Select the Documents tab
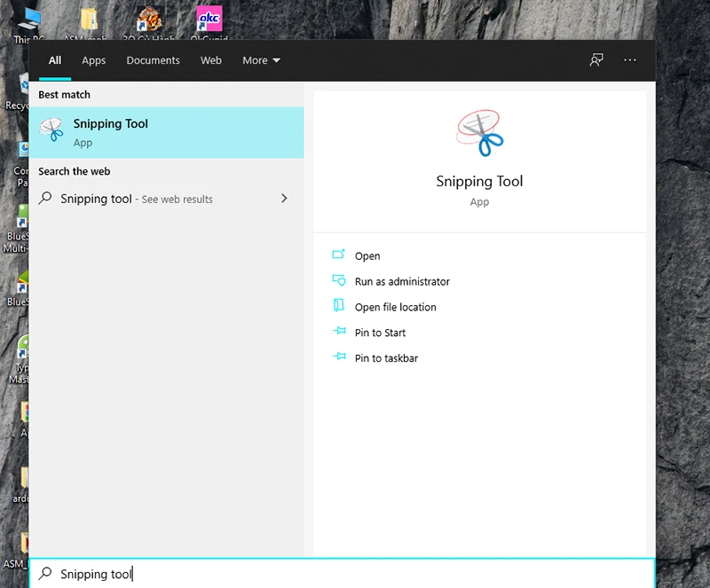This screenshot has height=588, width=710. [x=153, y=60]
